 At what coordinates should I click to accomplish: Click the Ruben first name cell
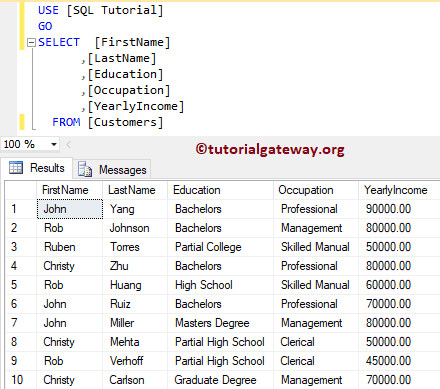click(x=69, y=247)
